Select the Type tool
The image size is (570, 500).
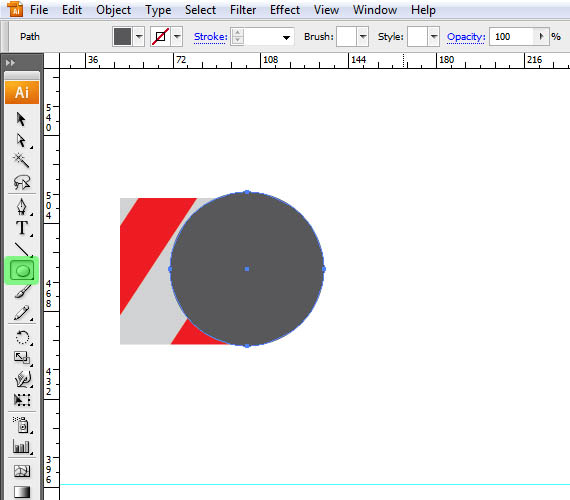coord(22,228)
